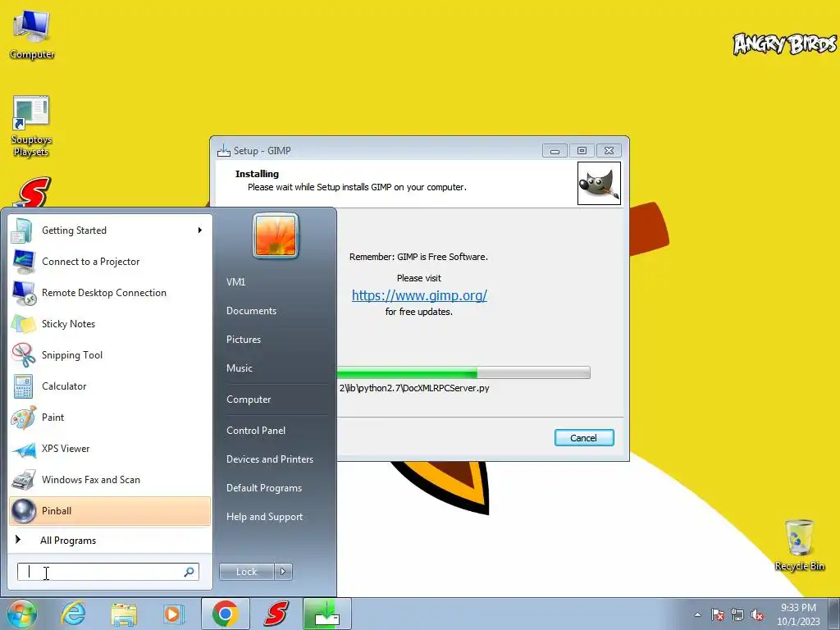Open Devices and Printers
The image size is (840, 630).
coord(269,459)
